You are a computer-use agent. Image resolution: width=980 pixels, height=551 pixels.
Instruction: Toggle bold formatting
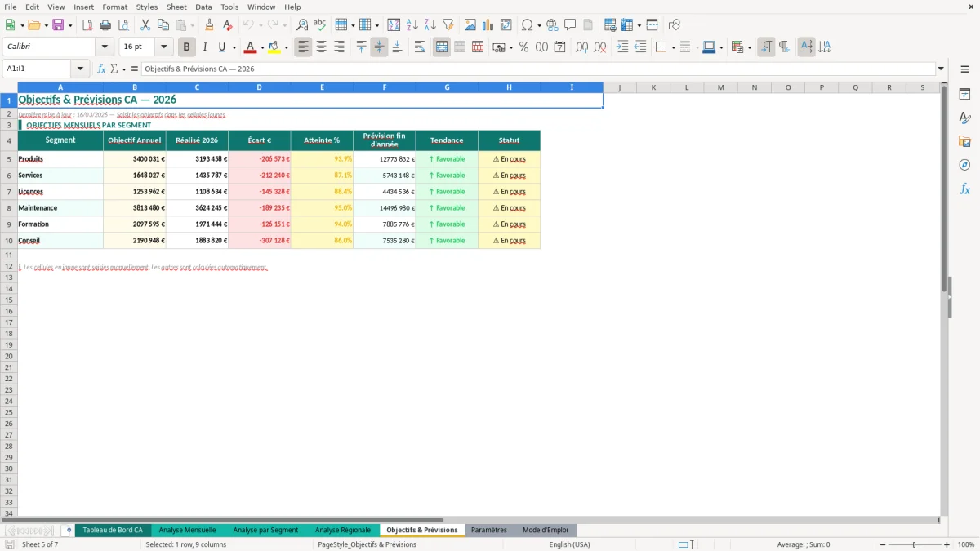(187, 47)
